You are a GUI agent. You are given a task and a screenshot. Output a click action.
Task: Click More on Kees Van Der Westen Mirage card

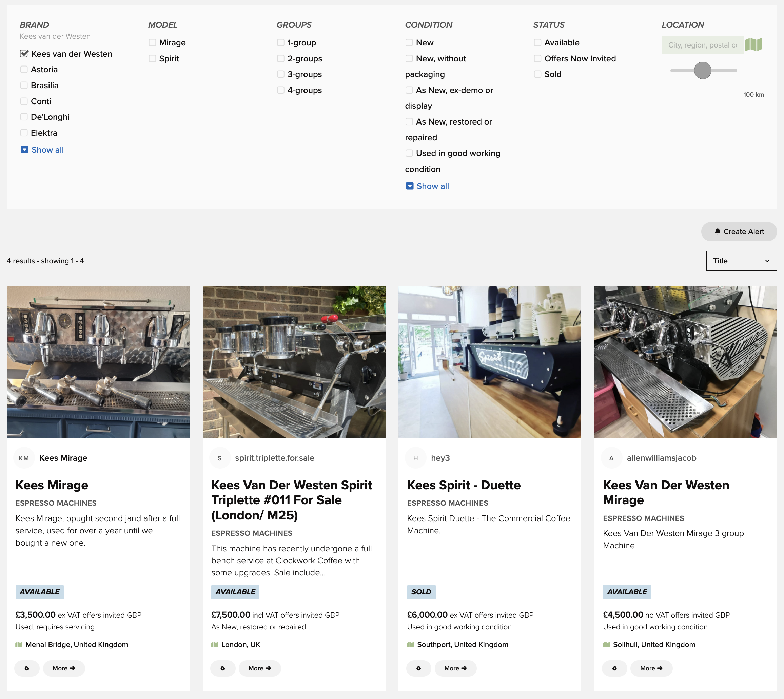pos(651,668)
